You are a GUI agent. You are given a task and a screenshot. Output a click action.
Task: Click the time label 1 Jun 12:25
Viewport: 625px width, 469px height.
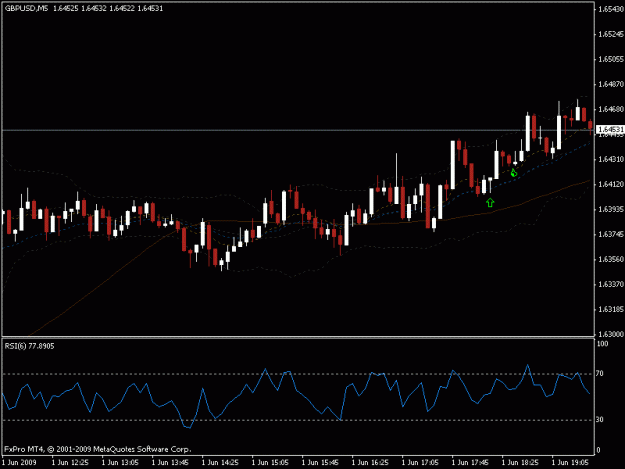coord(70,463)
